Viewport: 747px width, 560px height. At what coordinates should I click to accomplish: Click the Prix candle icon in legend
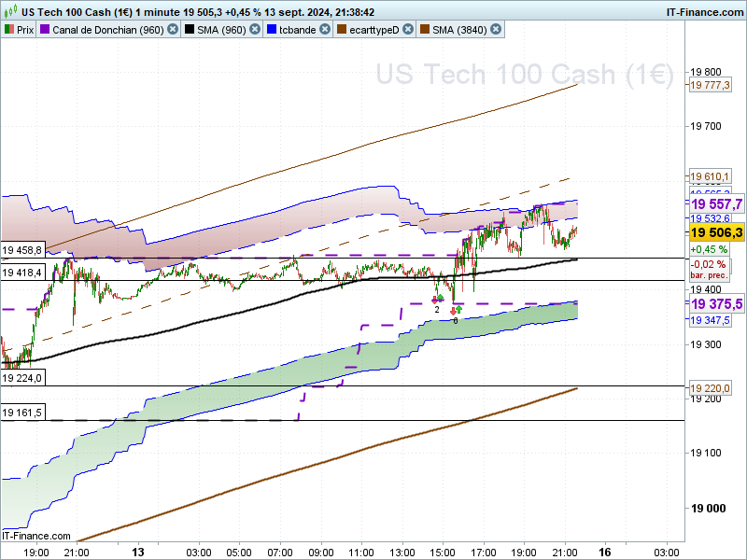pyautogui.click(x=9, y=29)
